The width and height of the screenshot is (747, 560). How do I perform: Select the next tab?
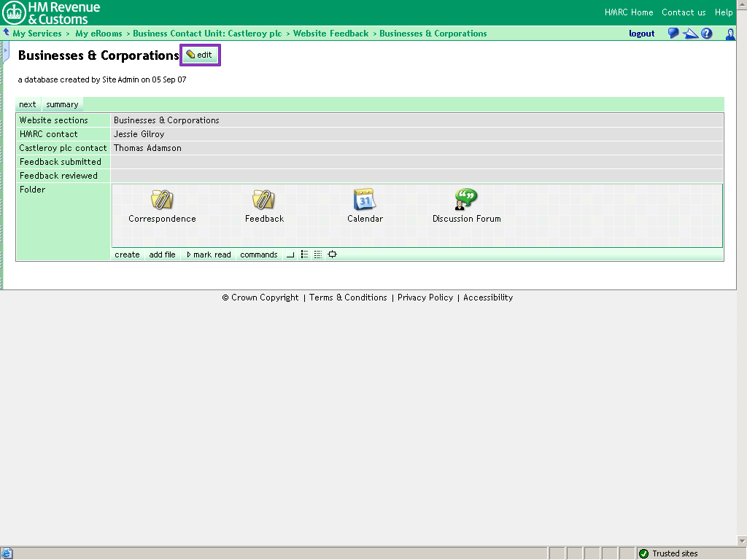click(x=27, y=104)
